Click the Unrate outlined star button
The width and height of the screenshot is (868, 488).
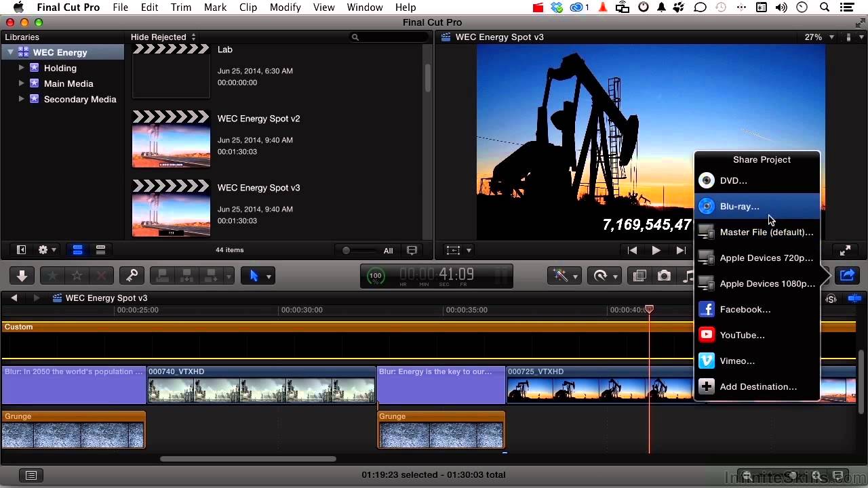[77, 276]
